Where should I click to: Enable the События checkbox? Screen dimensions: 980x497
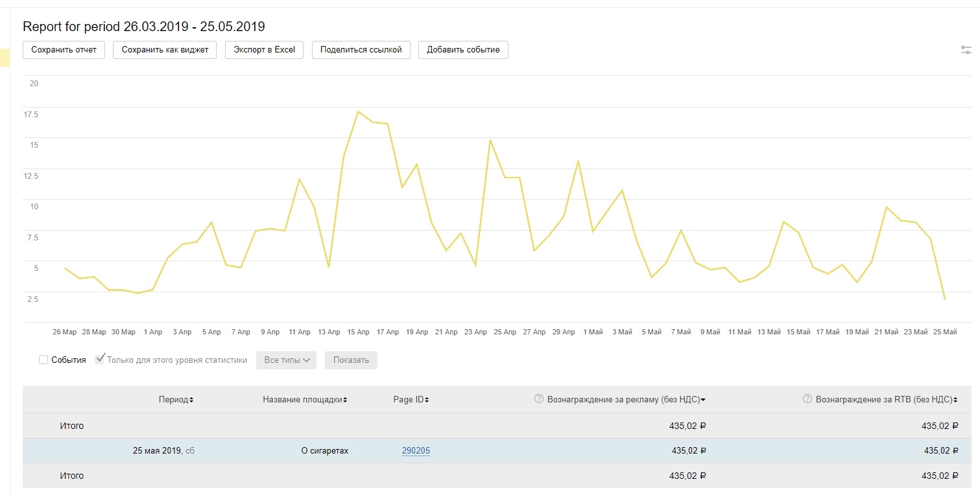click(43, 360)
